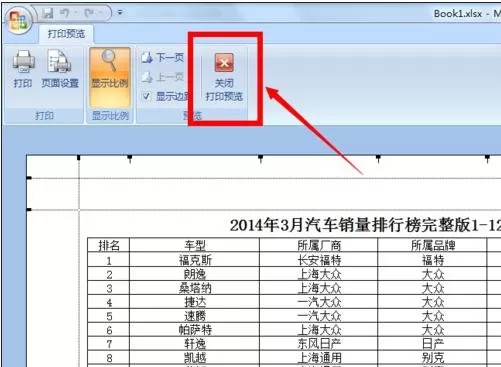Click the 凯越 cell

pyautogui.click(x=195, y=358)
